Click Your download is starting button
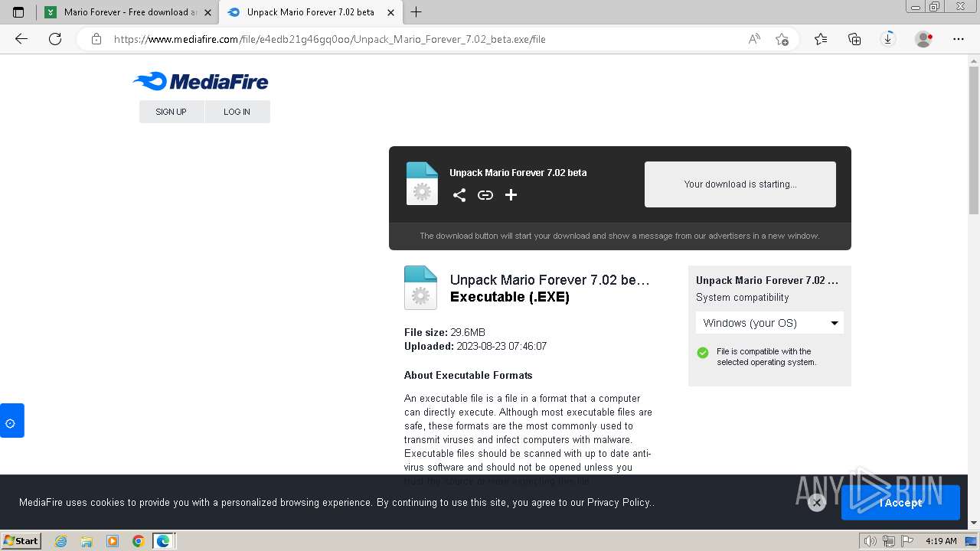The image size is (980, 551). pos(740,184)
